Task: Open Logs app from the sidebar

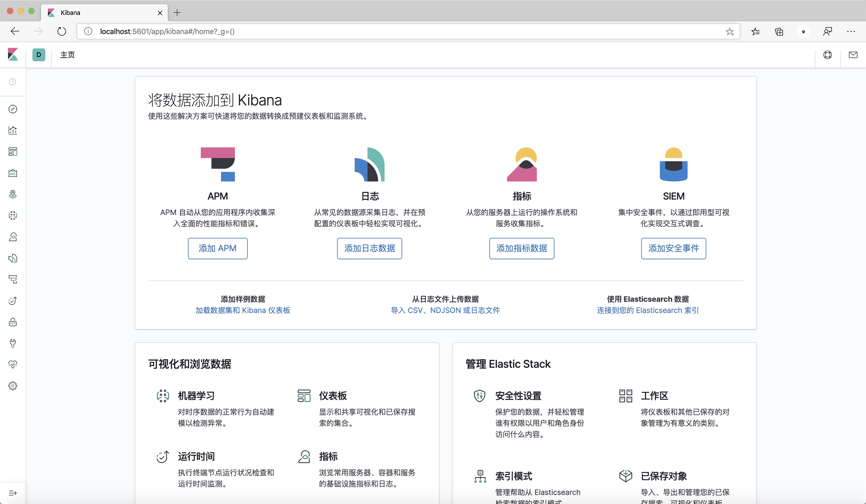Action: coord(13,258)
